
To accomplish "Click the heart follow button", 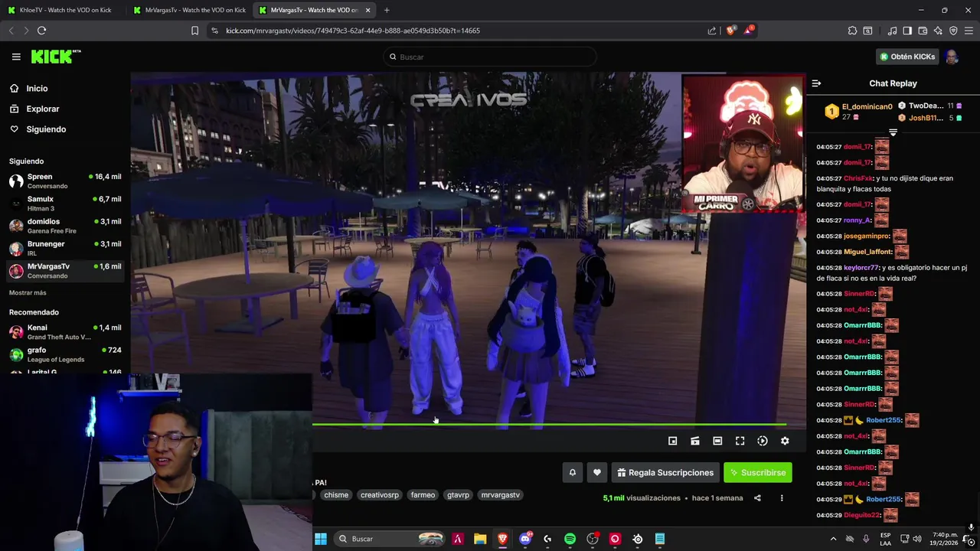I will pos(597,472).
